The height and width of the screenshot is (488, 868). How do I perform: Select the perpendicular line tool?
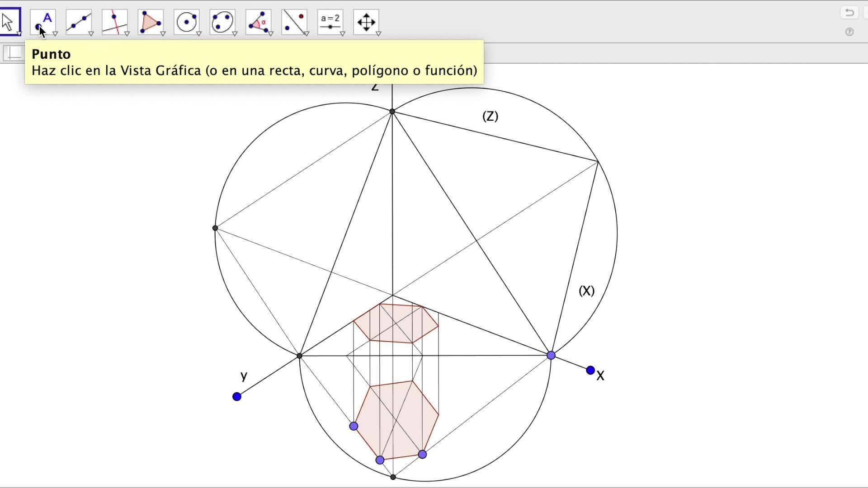pyautogui.click(x=114, y=21)
